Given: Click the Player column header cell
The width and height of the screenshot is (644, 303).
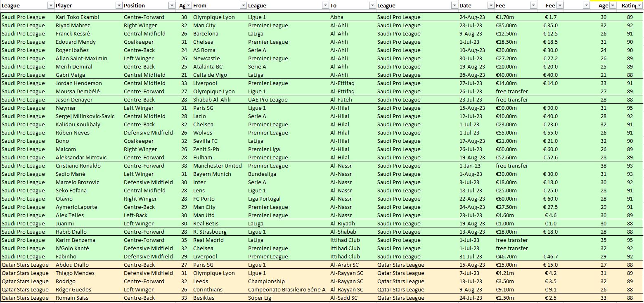Looking at the screenshot, I should (x=85, y=5).
